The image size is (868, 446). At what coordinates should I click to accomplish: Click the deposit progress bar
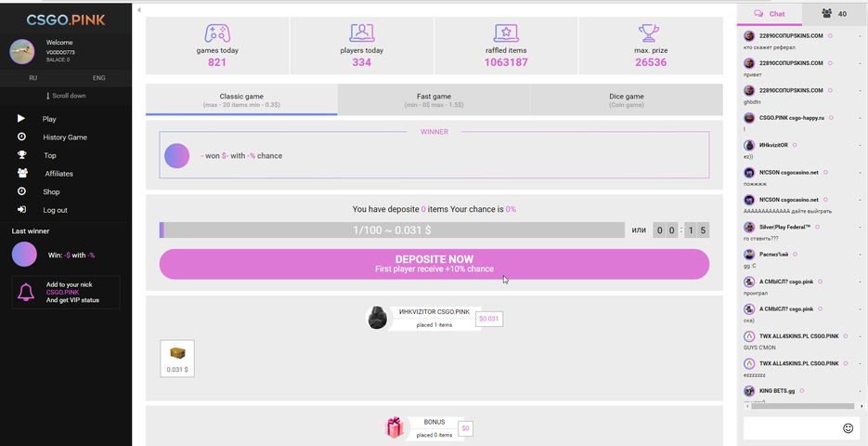click(x=392, y=230)
